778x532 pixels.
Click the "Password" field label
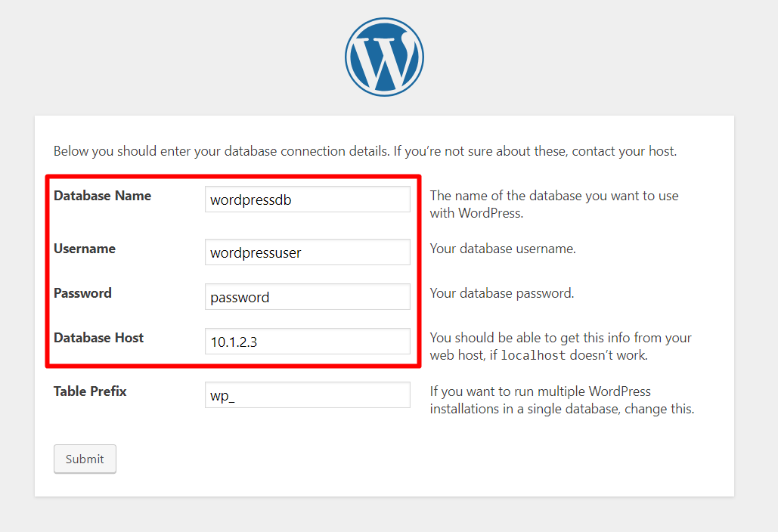pos(82,293)
